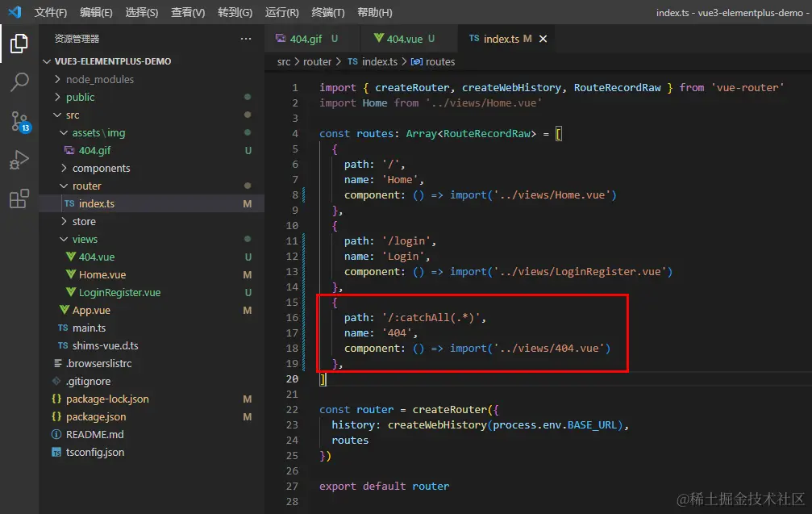The height and width of the screenshot is (514, 812).
Task: Click TS icon of shims-vue.d.ts file
Action: (x=63, y=345)
